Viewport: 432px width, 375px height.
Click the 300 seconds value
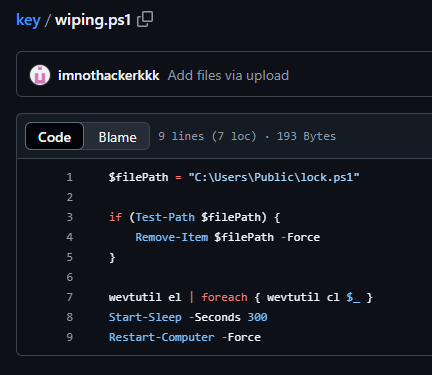click(257, 317)
